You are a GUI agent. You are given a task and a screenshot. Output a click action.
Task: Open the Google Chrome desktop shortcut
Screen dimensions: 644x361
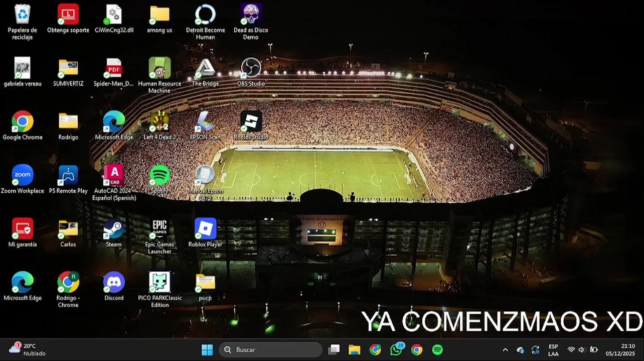coord(23,126)
